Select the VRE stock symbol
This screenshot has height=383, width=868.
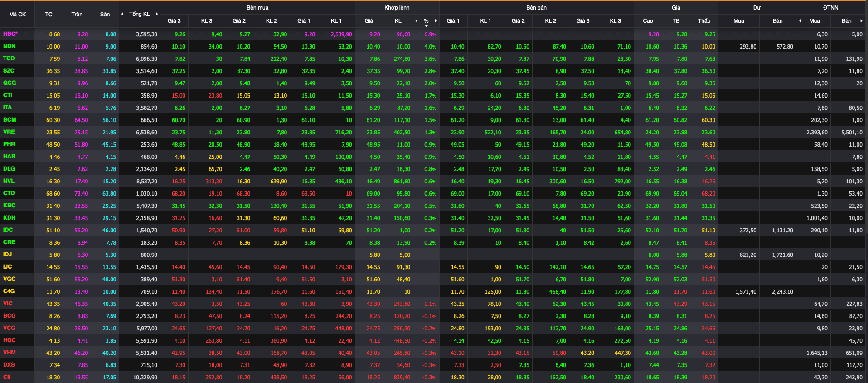[9, 132]
